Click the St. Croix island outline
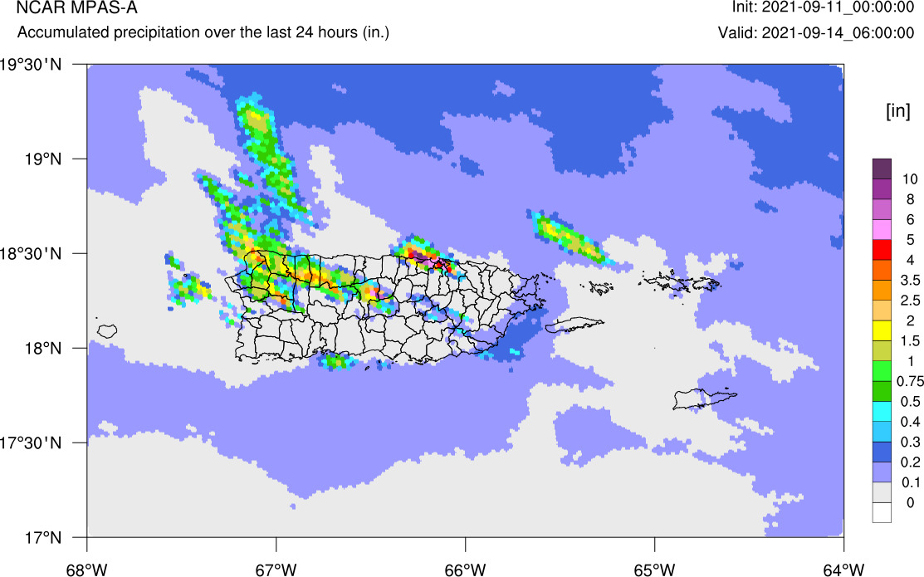The width and height of the screenshot is (924, 577). (704, 399)
